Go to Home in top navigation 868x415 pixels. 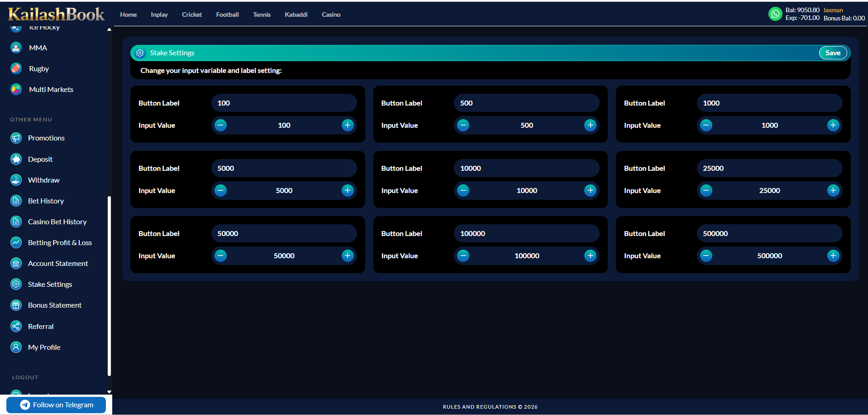(x=129, y=14)
